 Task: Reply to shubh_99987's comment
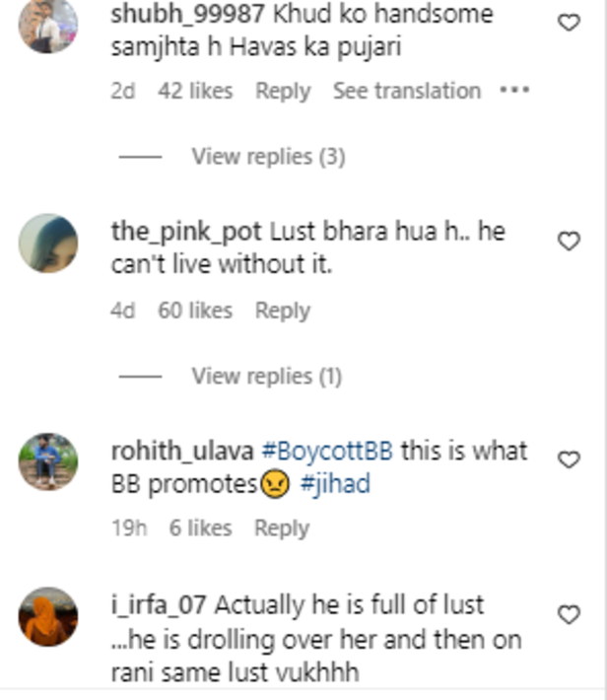(283, 92)
